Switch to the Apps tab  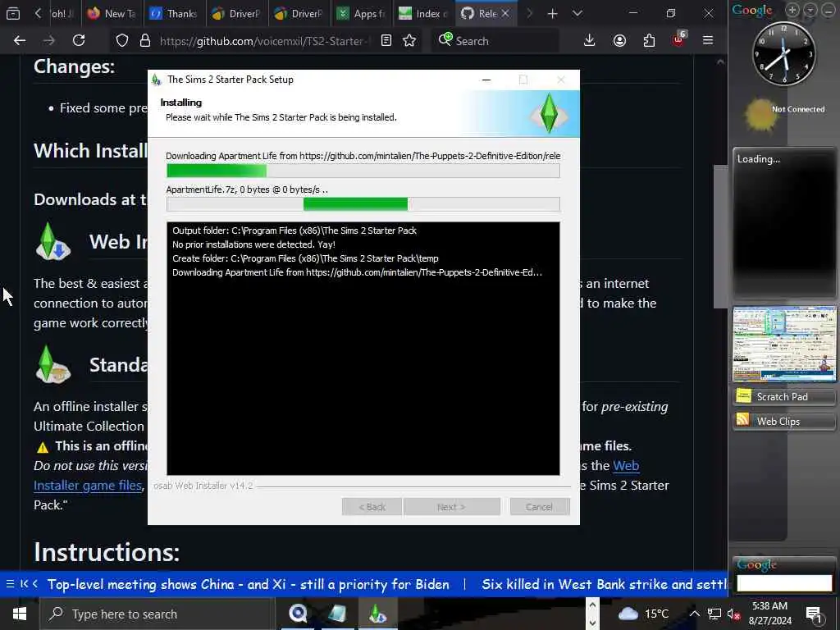pyautogui.click(x=361, y=13)
